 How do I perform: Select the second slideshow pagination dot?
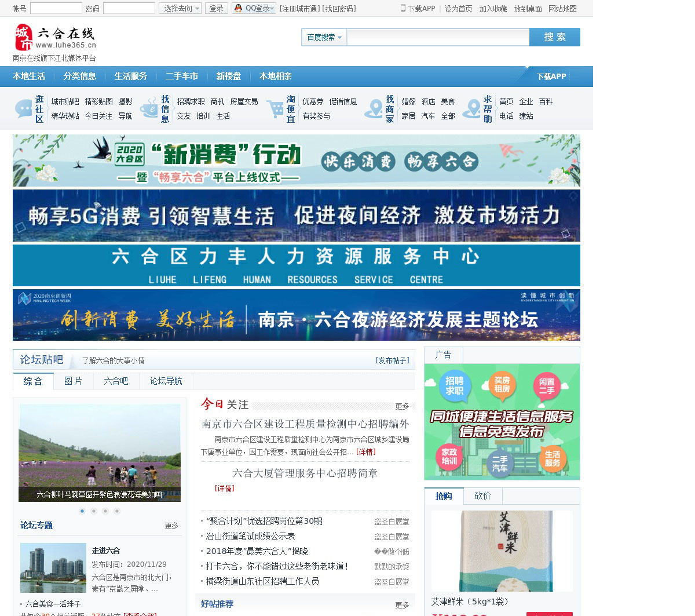(x=94, y=511)
